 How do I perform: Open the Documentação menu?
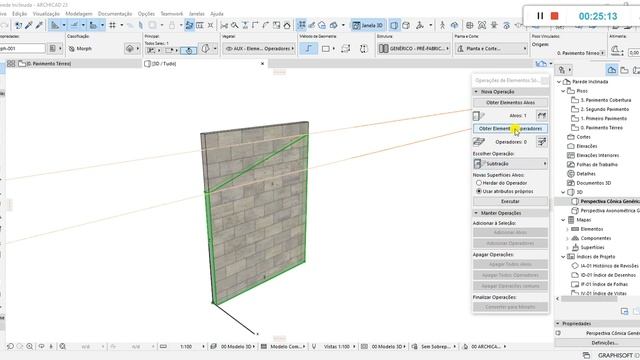115,14
